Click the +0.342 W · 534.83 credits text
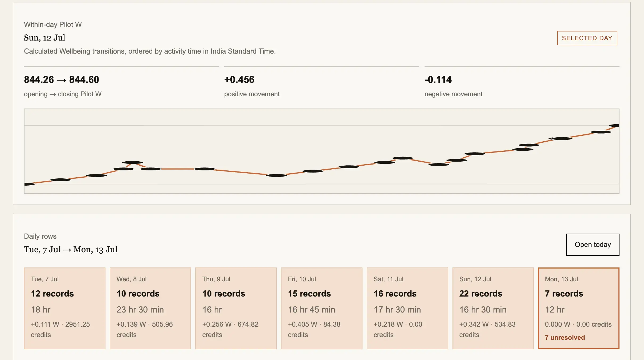This screenshot has height=360, width=644. pos(487,329)
